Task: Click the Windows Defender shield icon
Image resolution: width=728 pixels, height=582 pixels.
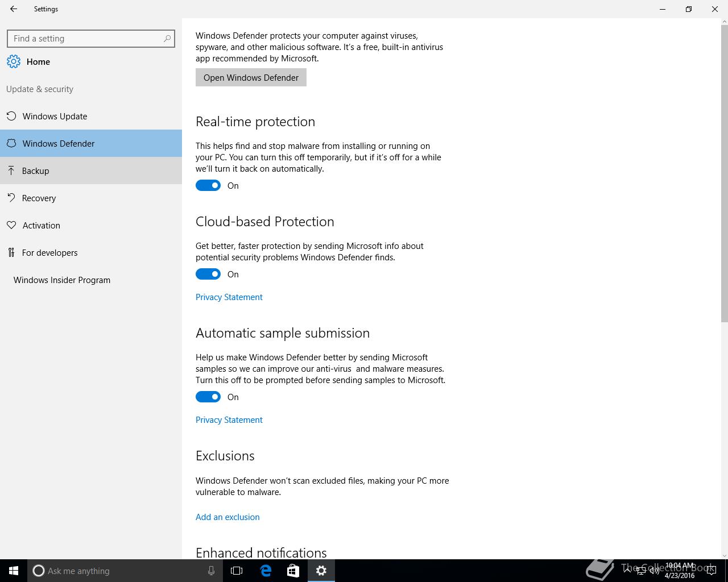Action: [11, 143]
